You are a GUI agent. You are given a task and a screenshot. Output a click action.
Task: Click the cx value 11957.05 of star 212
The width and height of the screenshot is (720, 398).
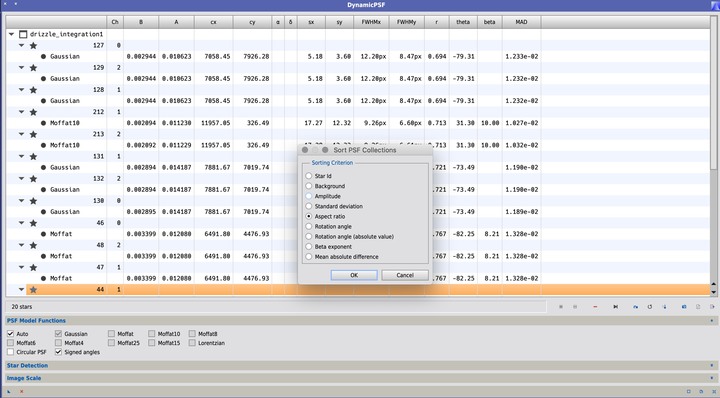[x=215, y=123]
